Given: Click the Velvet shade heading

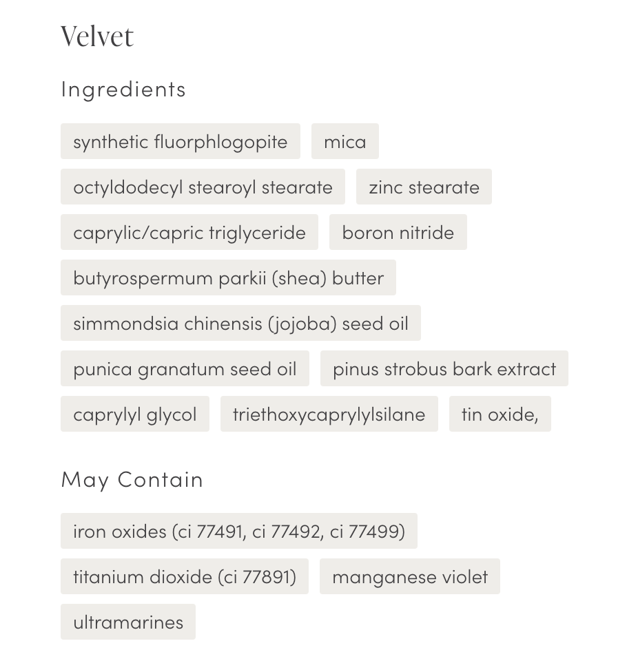Looking at the screenshot, I should tap(97, 36).
